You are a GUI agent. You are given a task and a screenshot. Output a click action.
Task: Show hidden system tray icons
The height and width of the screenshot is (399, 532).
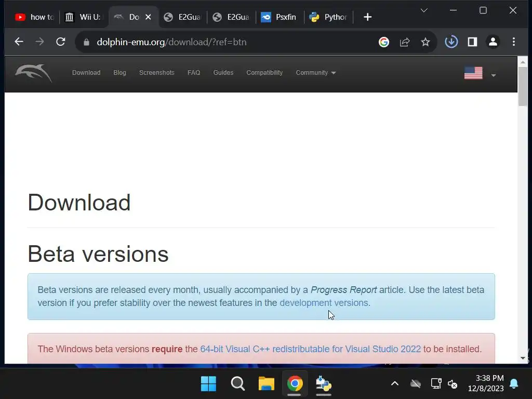[x=395, y=384]
